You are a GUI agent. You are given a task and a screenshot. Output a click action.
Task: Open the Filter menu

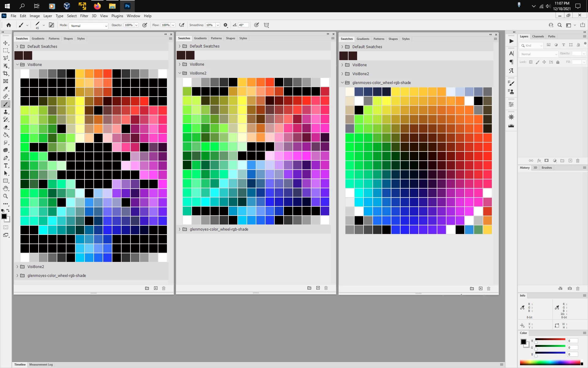(84, 16)
